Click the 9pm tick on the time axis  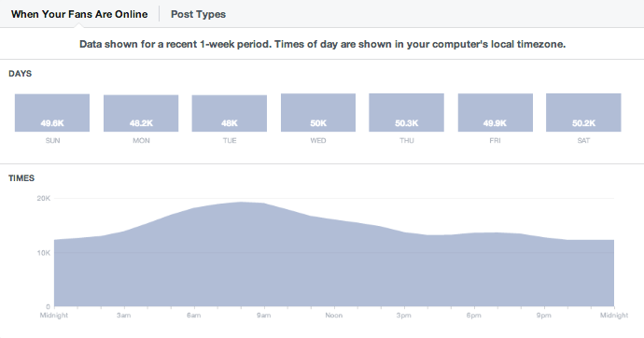[x=544, y=316]
